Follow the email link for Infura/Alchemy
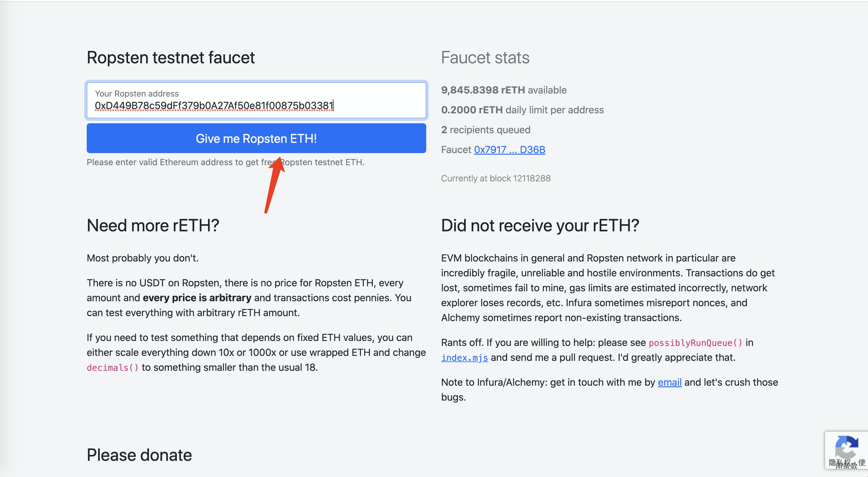 point(669,382)
